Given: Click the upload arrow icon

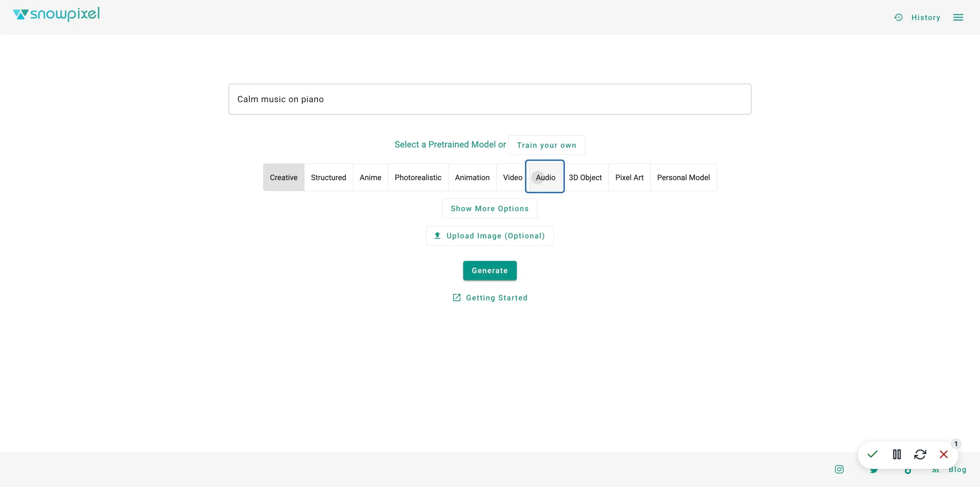Looking at the screenshot, I should pyautogui.click(x=438, y=235).
